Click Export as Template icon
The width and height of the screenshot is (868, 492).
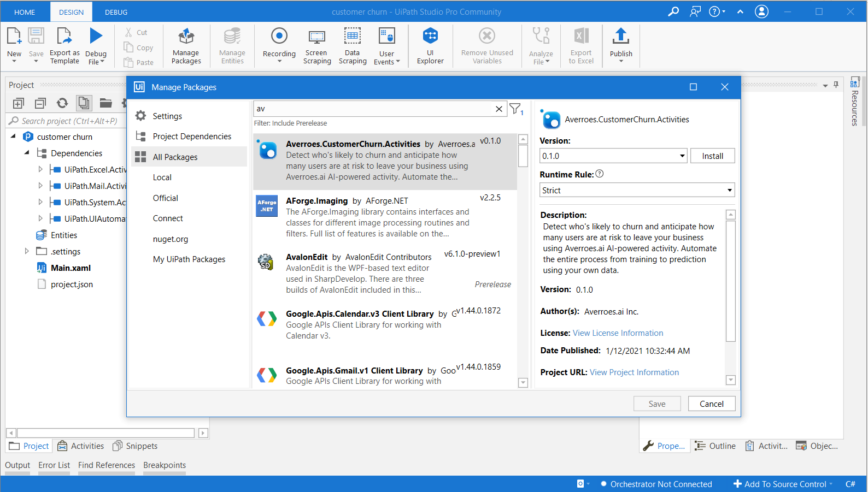[x=64, y=36]
